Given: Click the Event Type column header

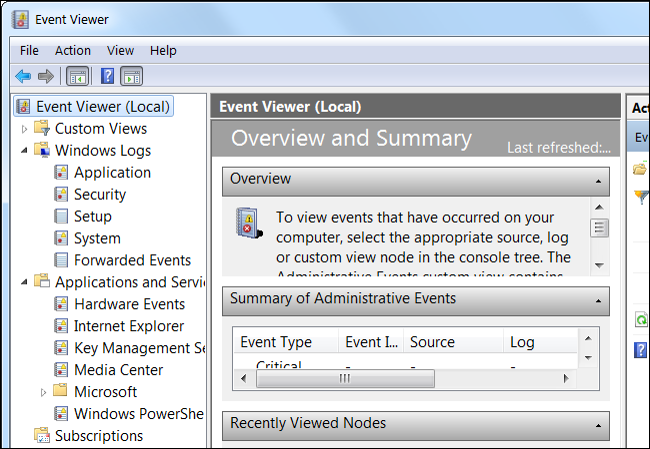Looking at the screenshot, I should [276, 342].
